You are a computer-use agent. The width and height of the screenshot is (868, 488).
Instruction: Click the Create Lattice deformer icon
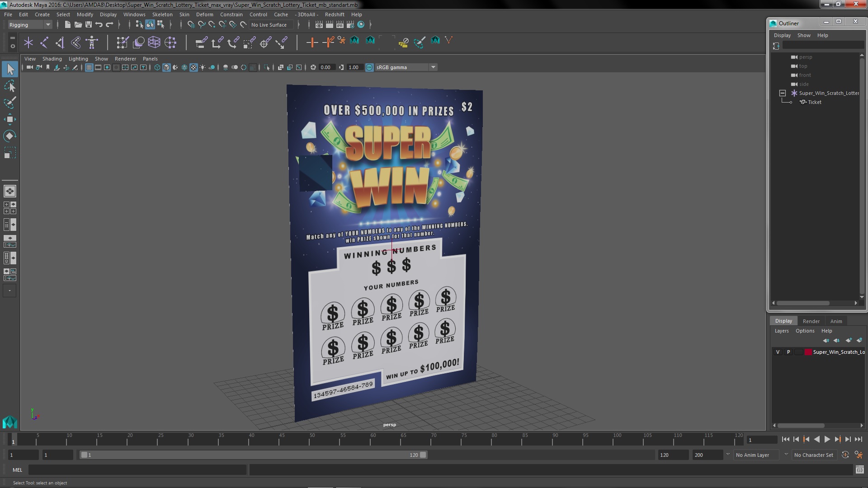click(x=154, y=42)
